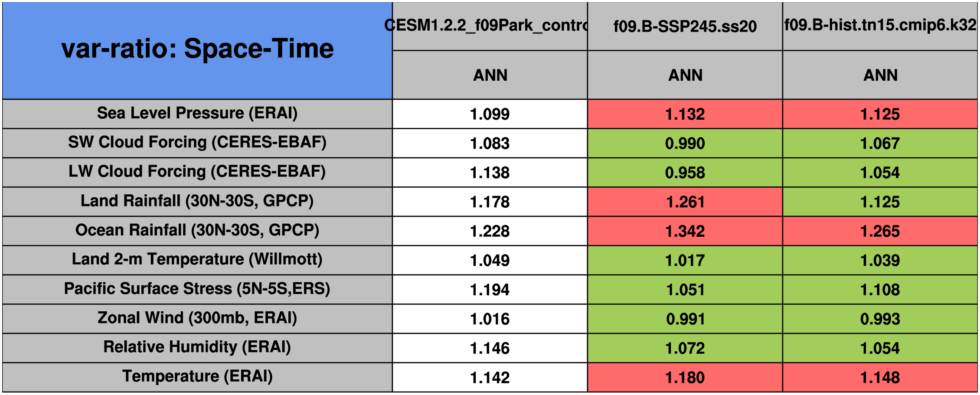Select the Ocean Rainfall (30N-30S, GPCP) label
980x395 pixels.
click(197, 230)
